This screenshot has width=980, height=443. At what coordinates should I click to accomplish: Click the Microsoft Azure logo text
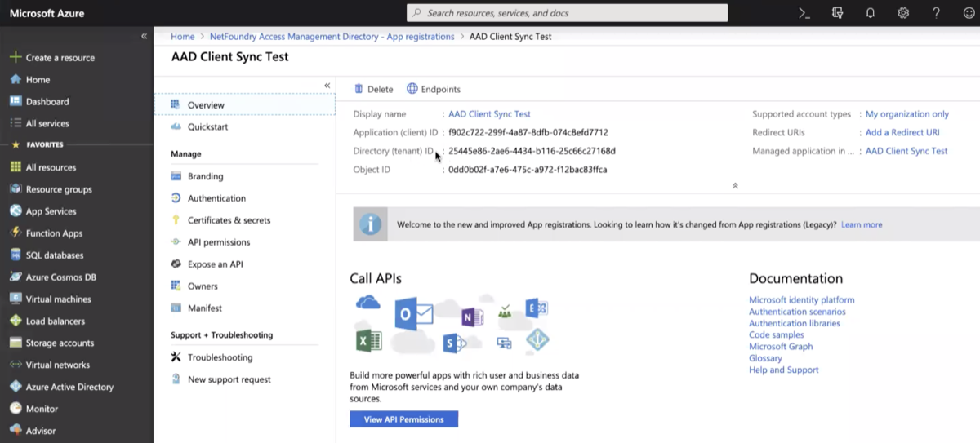tap(47, 13)
